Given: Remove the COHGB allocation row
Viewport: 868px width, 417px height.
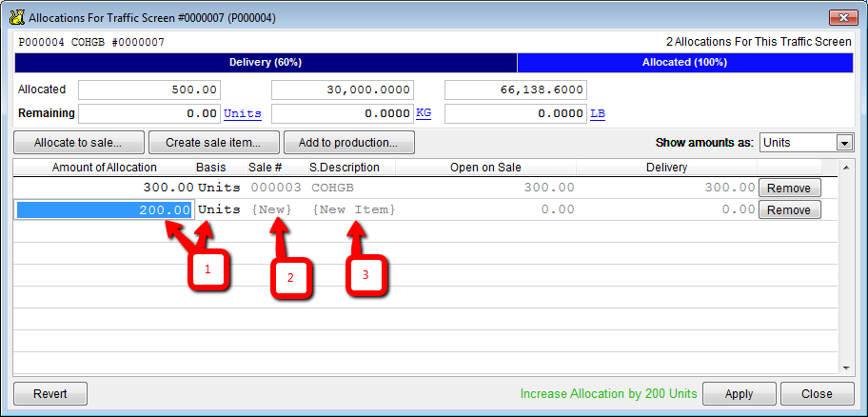Looking at the screenshot, I should pos(789,189).
